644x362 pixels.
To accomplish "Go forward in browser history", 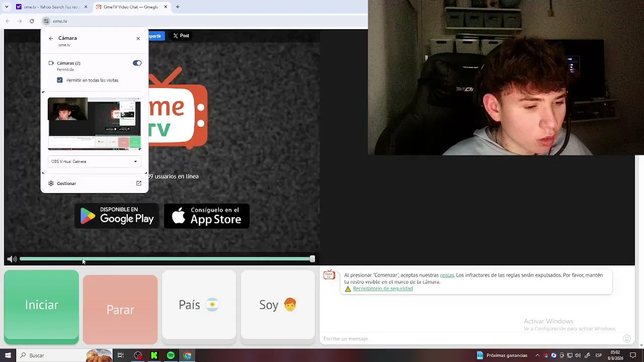I will coord(20,21).
